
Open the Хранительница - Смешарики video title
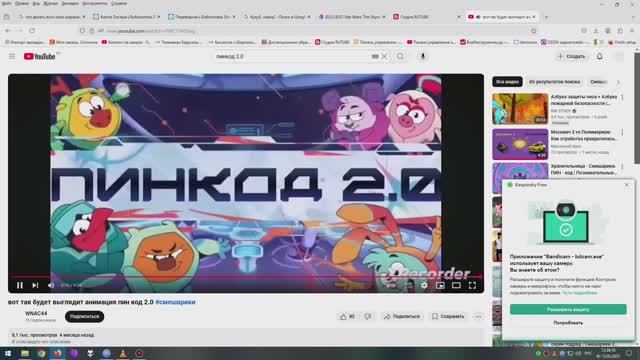click(584, 169)
